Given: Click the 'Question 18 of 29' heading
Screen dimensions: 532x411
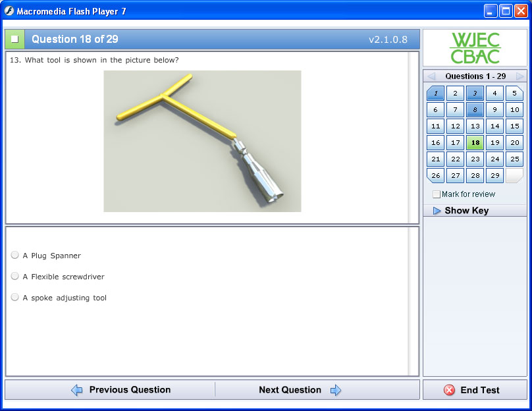Looking at the screenshot, I should [75, 40].
